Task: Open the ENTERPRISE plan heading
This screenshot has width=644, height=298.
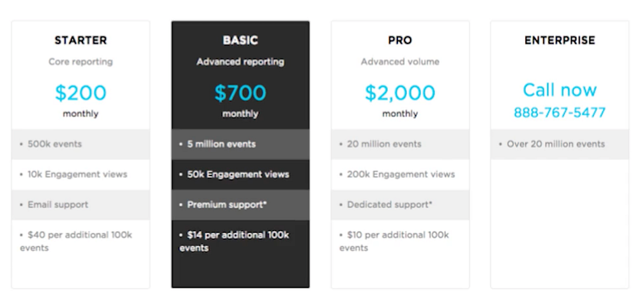Action: (560, 40)
